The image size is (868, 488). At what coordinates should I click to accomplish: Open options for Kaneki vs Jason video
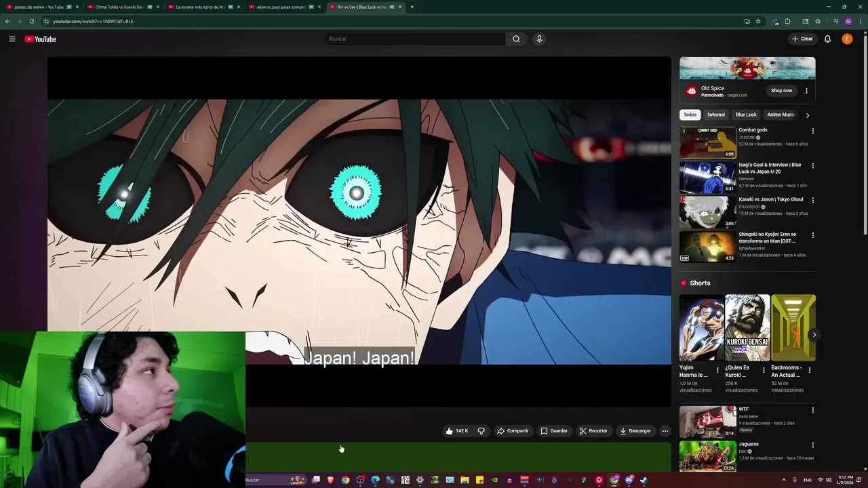click(812, 201)
